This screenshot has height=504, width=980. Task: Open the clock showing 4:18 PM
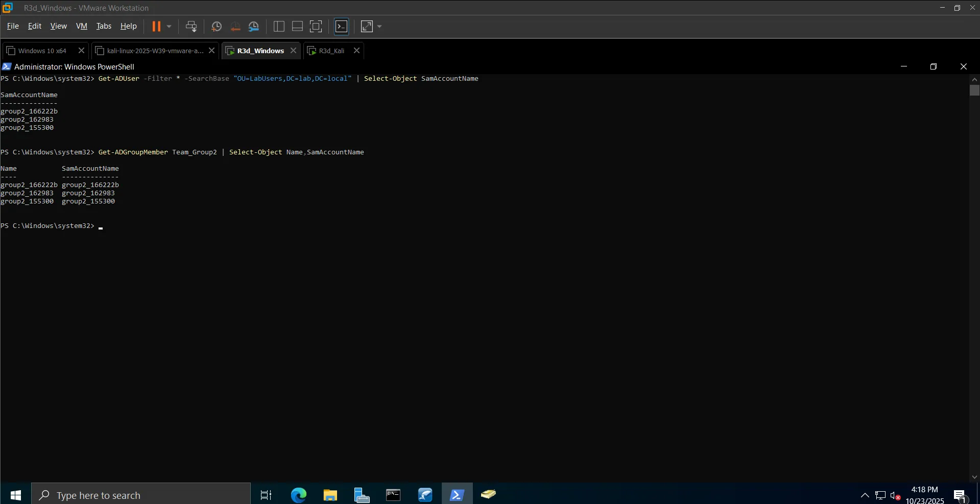tap(925, 495)
